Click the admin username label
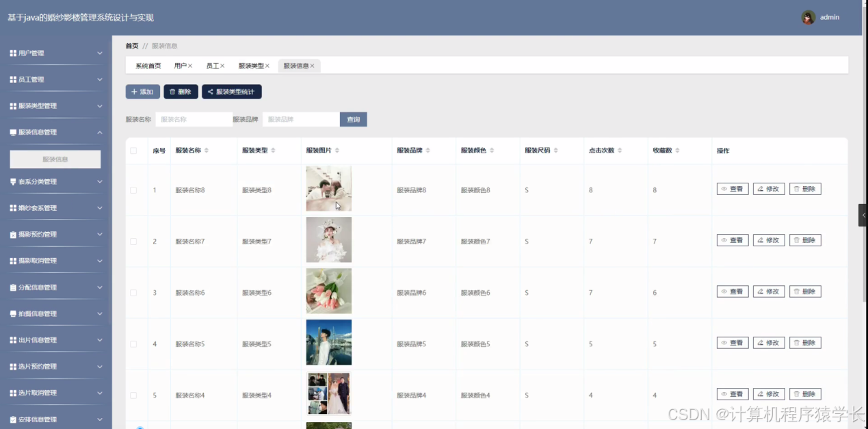 (830, 18)
